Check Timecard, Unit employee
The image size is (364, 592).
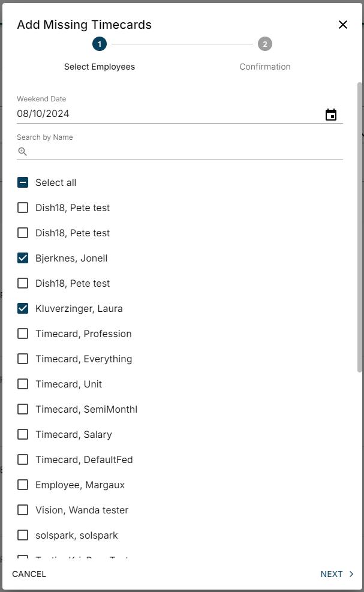pos(23,384)
